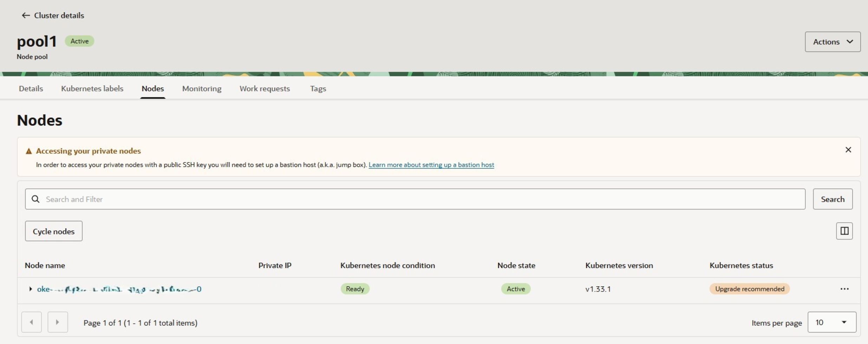
Task: Click the previous page arrow
Action: [31, 322]
